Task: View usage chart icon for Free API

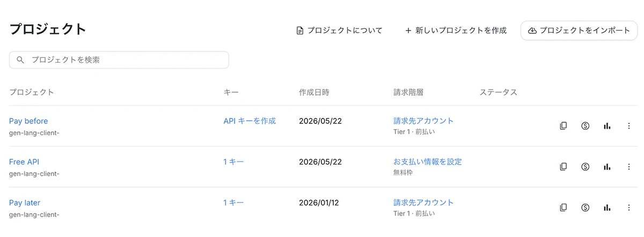Action: point(607,167)
